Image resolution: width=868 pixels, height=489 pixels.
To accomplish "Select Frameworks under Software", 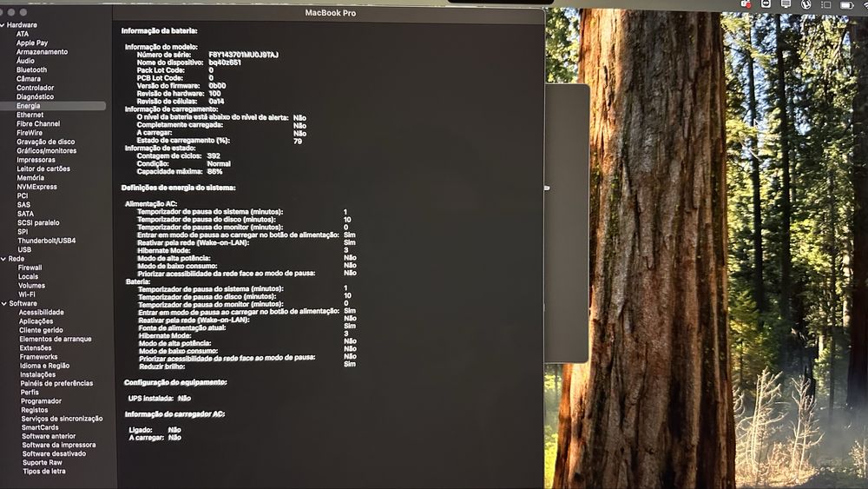I will 39,357.
